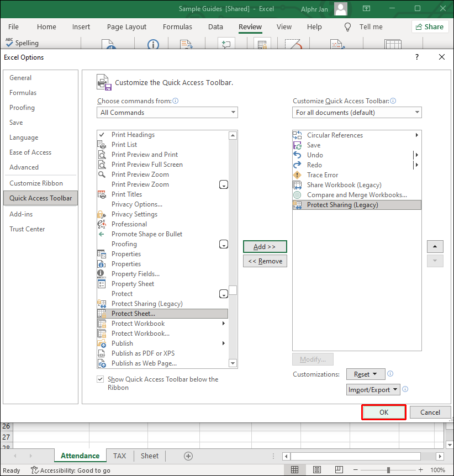The width and height of the screenshot is (454, 476).
Task: Open the Reset customizations dropdown
Action: point(366,374)
